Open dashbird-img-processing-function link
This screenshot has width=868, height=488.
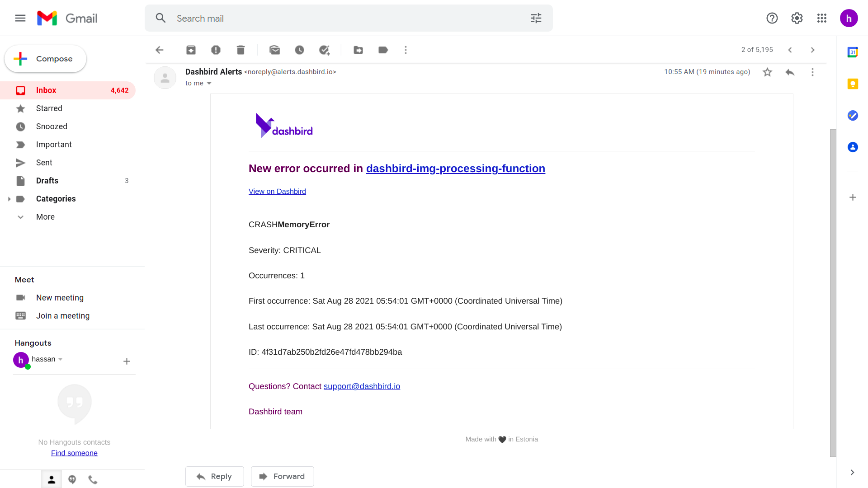tap(456, 169)
